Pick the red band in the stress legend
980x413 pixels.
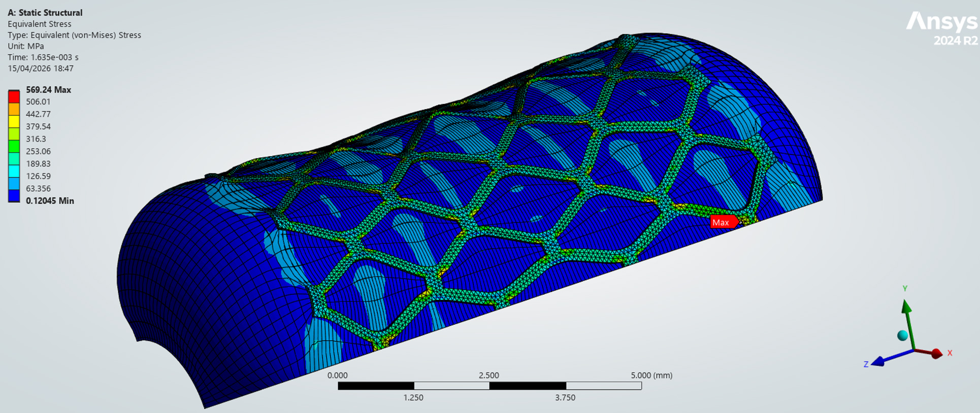pyautogui.click(x=14, y=97)
